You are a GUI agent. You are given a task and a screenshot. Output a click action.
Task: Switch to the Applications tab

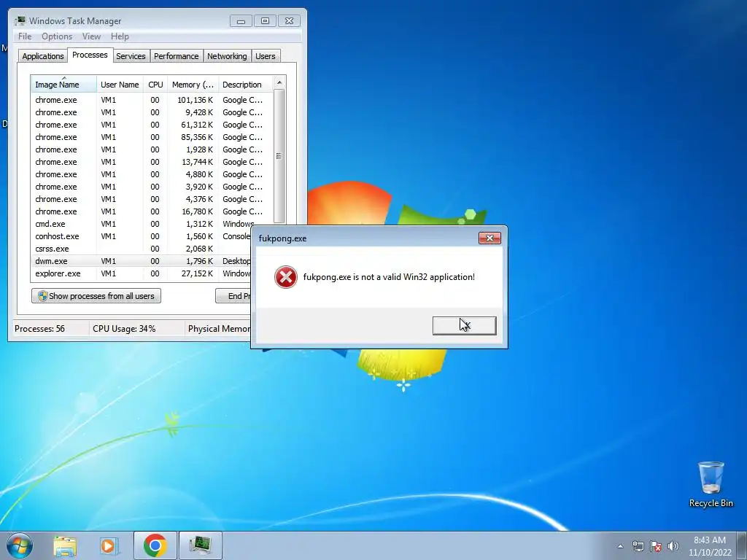point(43,56)
